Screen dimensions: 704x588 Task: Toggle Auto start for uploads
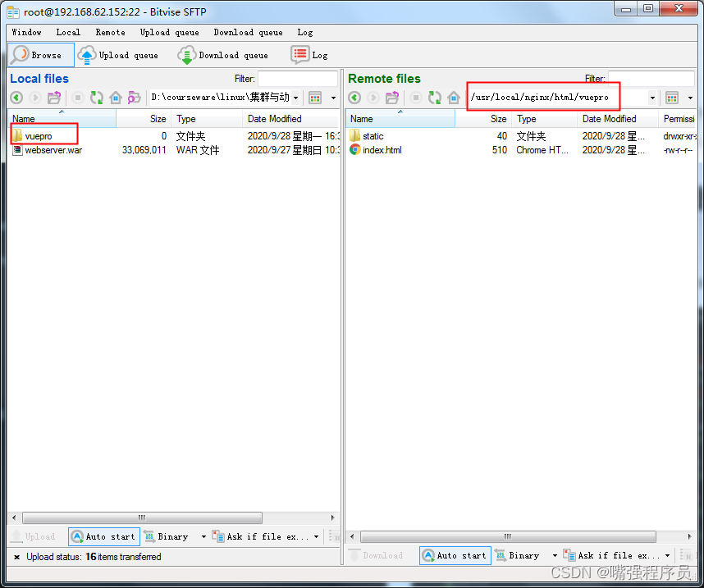104,536
